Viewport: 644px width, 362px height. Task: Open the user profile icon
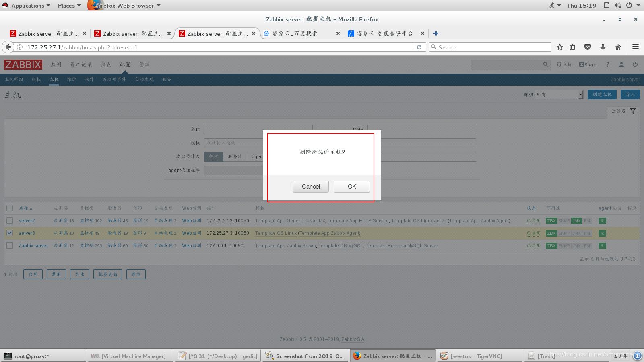[621, 64]
